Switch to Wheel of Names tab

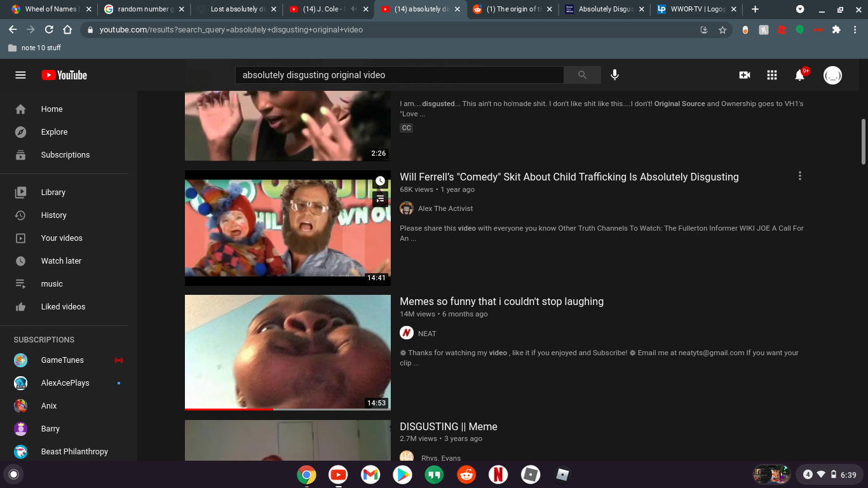pyautogui.click(x=51, y=9)
